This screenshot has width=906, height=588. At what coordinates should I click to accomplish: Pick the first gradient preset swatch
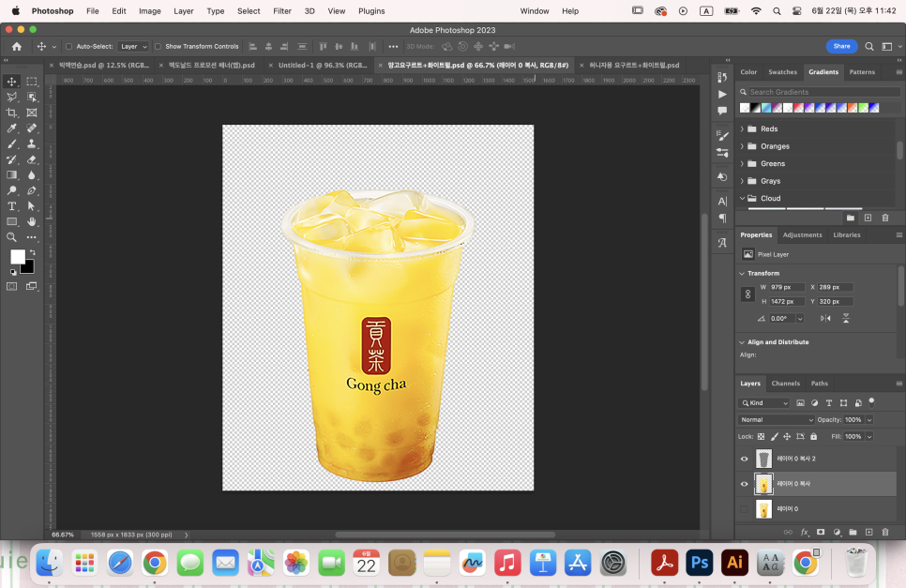[x=745, y=108]
